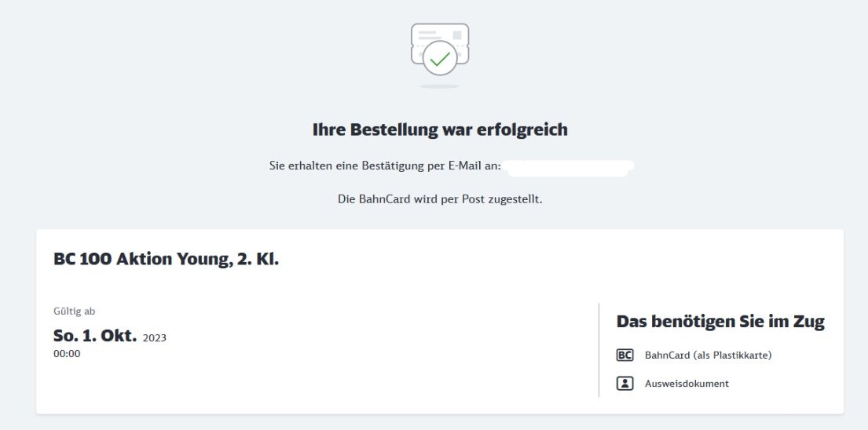Click the order success card checkmark icon
Screen dimensions: 868x430
coord(440,49)
